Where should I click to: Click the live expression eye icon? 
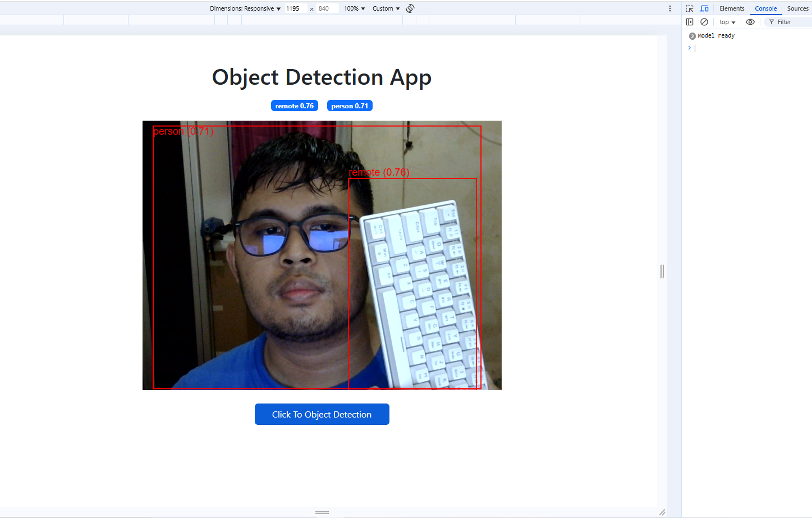750,22
